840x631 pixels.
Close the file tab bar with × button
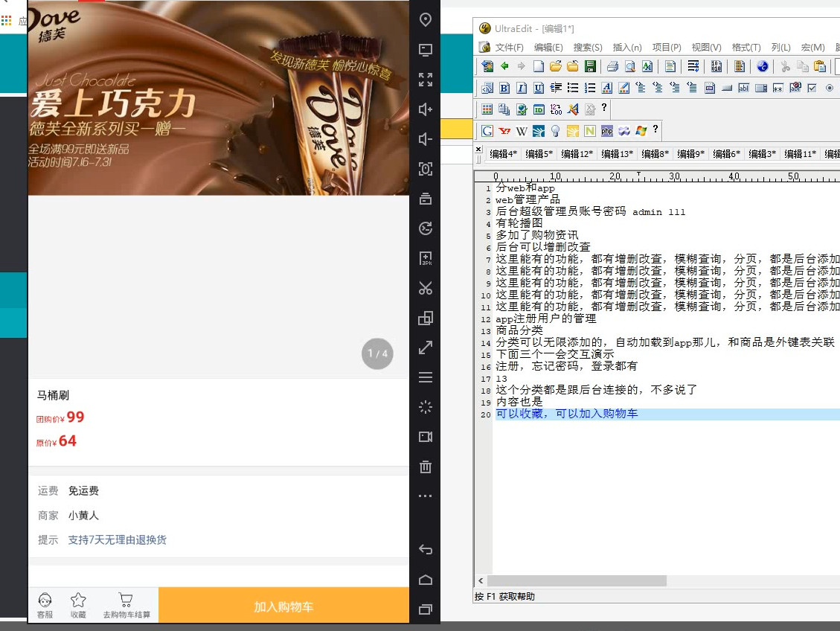tap(478, 149)
